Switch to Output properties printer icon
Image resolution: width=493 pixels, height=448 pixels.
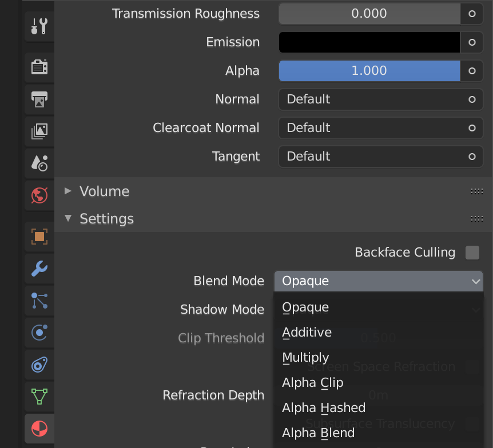tap(39, 99)
